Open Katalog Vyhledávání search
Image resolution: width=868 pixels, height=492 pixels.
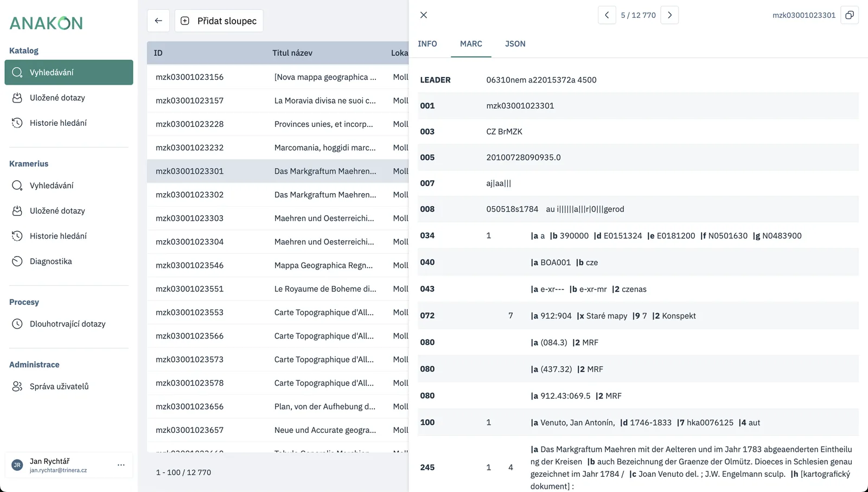click(69, 72)
